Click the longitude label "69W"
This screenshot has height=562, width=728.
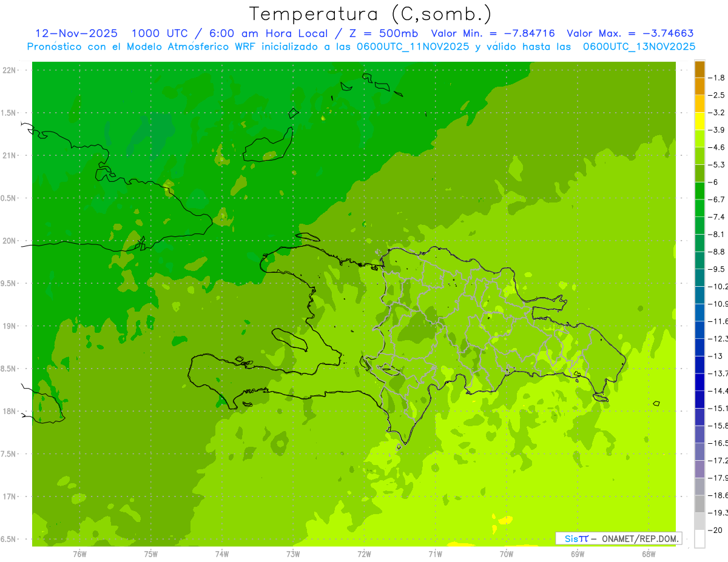[x=577, y=554]
